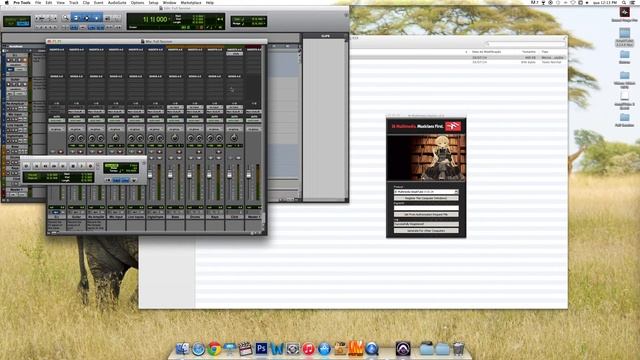Viewport: 640px width, 360px height.
Task: Click the edit mode selector block
Action: pyautogui.click(x=17, y=21)
